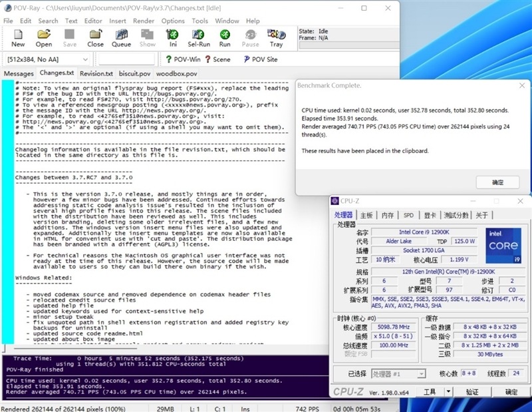Viewport: 532px width, 412px height.
Task: Select the 测试分数 tab in CPU-Z
Action: (x=456, y=215)
